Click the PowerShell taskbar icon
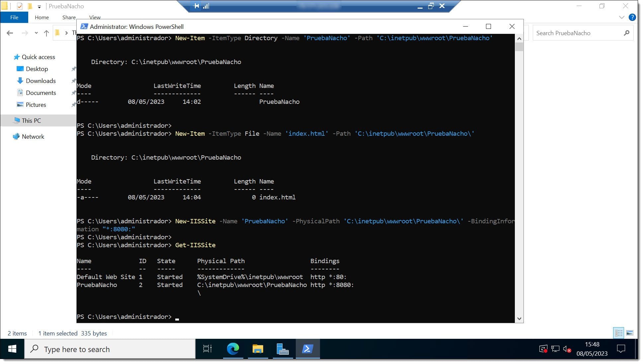The height and width of the screenshot is (364, 643). [307, 349]
